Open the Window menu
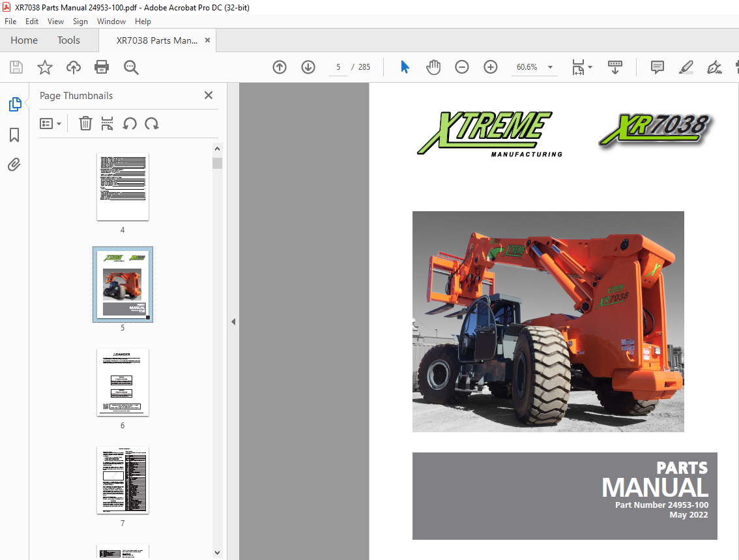Viewport: 739px width, 560px height. 111,22
